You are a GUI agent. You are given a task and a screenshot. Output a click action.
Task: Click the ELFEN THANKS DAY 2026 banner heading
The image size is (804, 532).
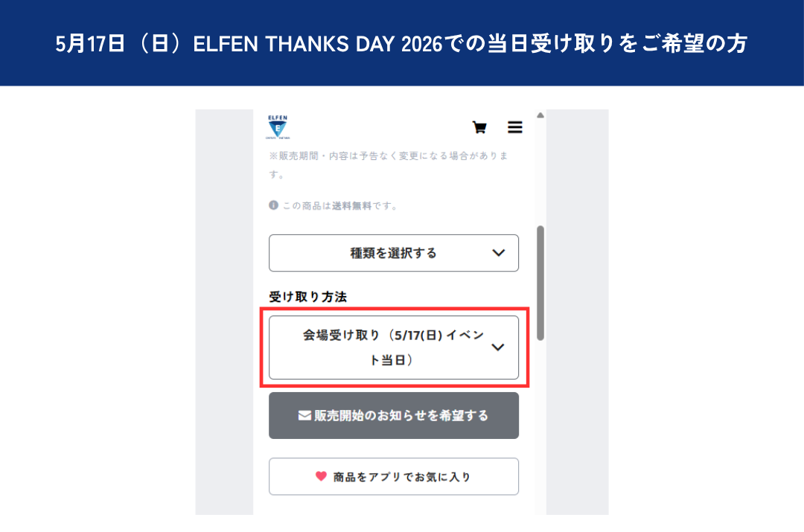(402, 45)
